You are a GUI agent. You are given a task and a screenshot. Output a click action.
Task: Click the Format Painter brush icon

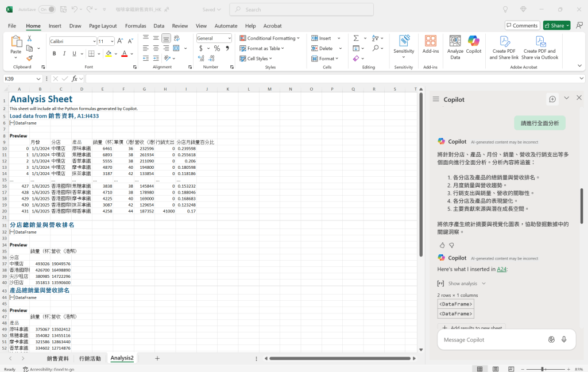pyautogui.click(x=29, y=58)
